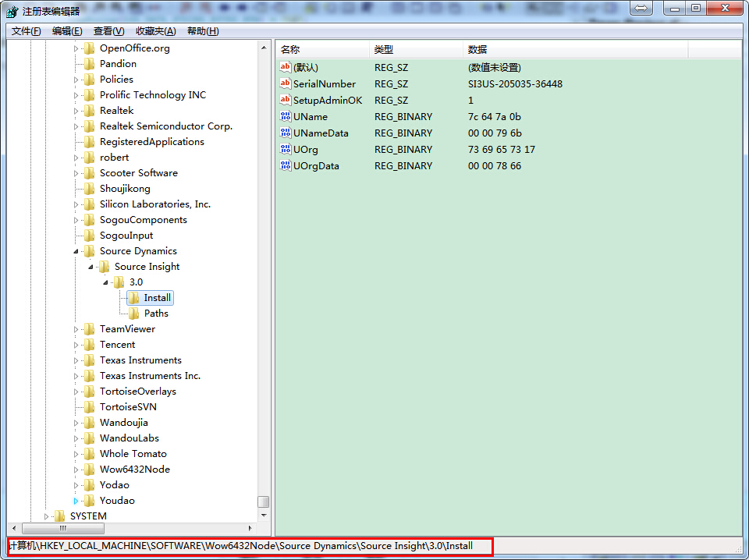Click the UNameData binary value icon
The image size is (749, 560).
point(286,133)
